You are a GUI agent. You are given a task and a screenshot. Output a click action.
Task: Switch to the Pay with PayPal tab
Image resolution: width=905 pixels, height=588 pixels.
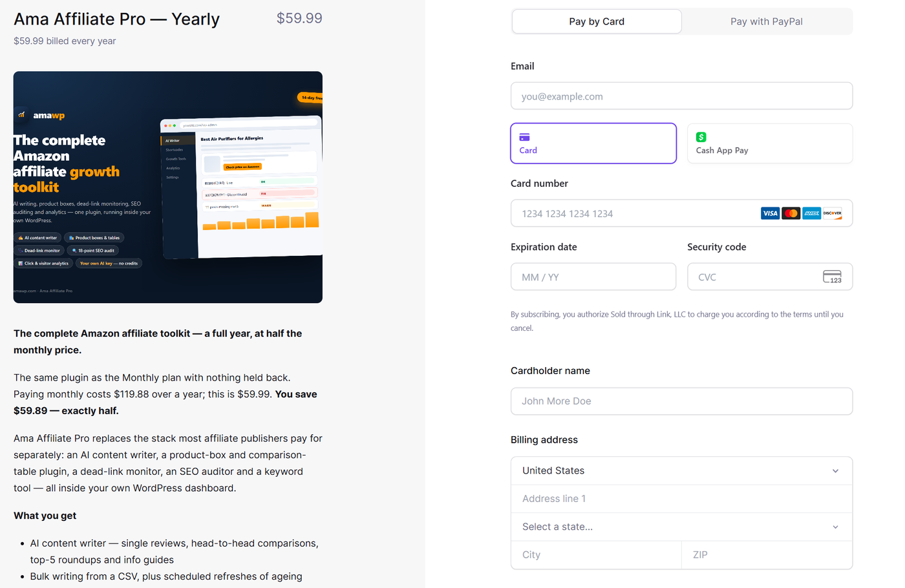coord(767,21)
